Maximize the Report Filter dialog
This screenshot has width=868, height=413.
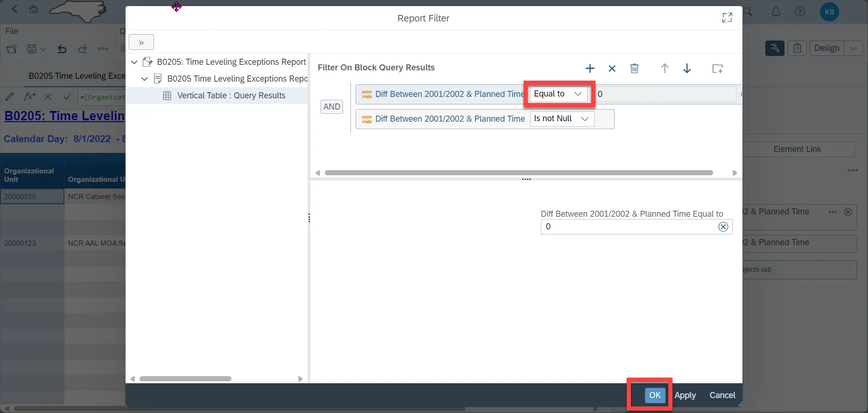point(727,18)
